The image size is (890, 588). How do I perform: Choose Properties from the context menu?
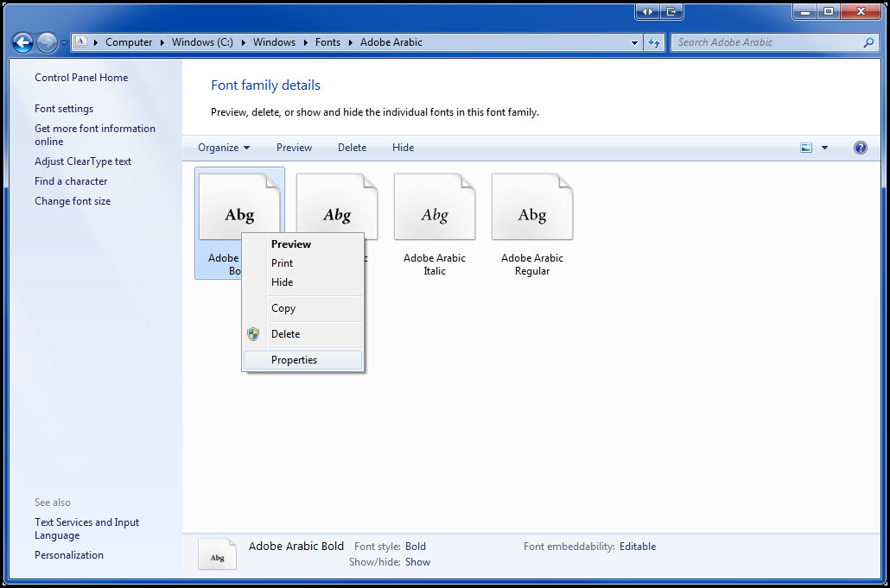(294, 360)
